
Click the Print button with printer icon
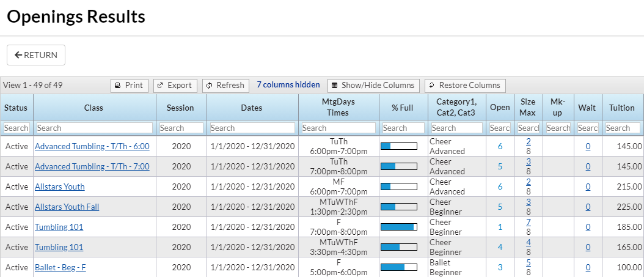(130, 86)
